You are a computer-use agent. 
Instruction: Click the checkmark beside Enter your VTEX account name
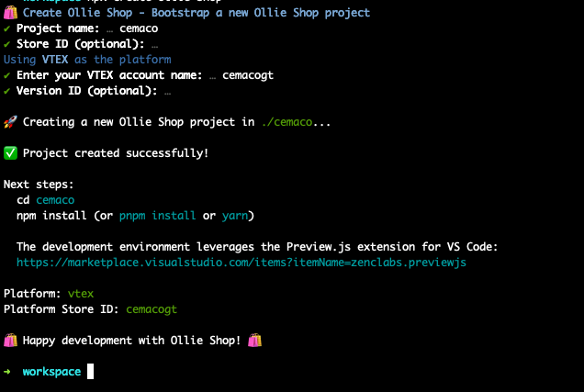click(x=6, y=75)
